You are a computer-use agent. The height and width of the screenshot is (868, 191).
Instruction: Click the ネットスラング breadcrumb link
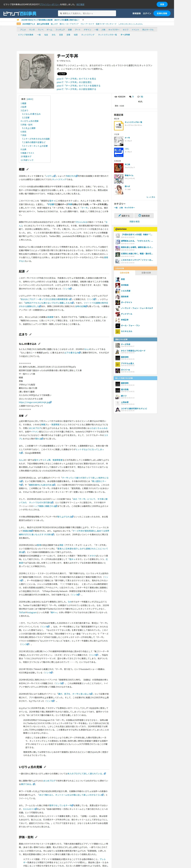pyautogui.click(x=88, y=35)
